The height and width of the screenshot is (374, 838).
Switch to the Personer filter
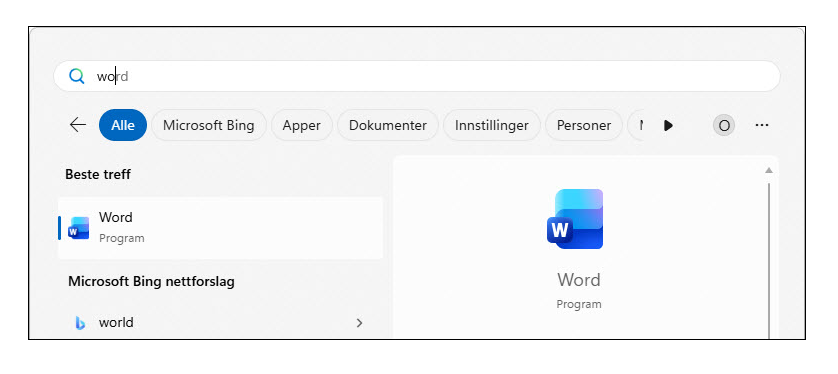point(584,125)
